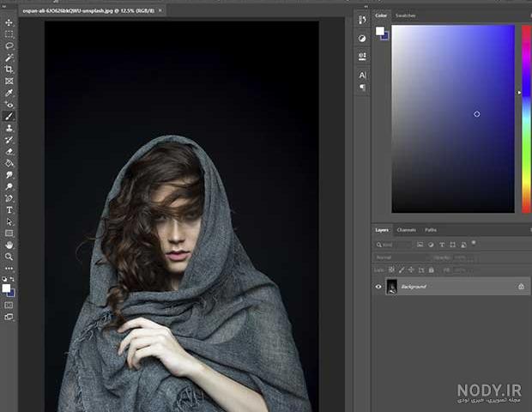Select the Magic Wand tool
The image size is (532, 412).
[9, 58]
